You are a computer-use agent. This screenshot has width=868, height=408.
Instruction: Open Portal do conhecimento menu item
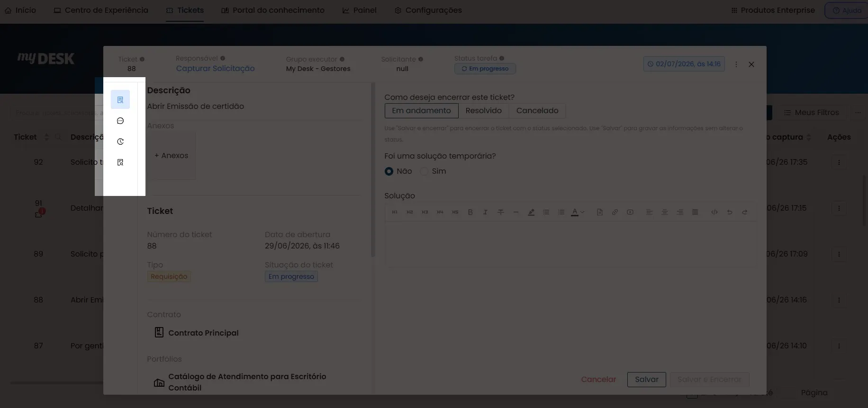coord(273,10)
